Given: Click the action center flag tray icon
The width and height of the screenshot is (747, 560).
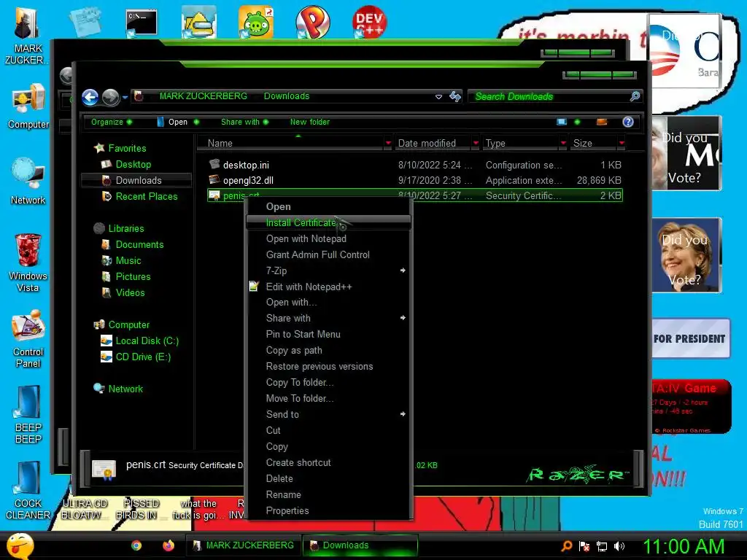Looking at the screenshot, I should point(584,546).
